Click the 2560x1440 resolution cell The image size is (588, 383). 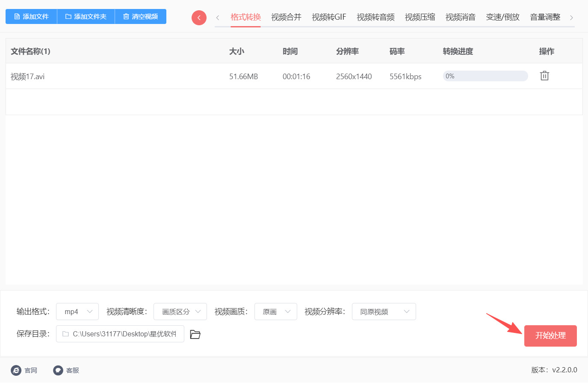tap(354, 77)
